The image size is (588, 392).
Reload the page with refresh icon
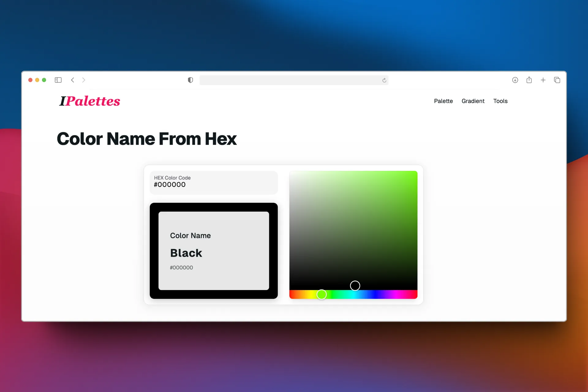384,80
